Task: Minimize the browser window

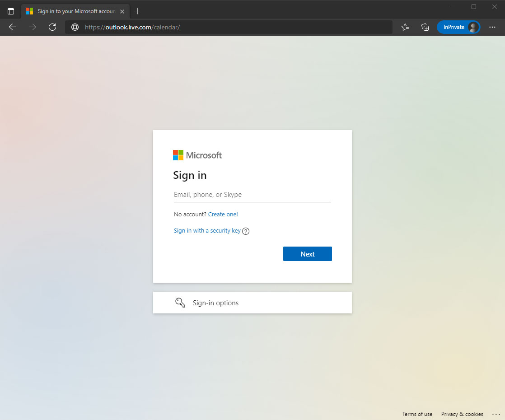Action: point(453,7)
